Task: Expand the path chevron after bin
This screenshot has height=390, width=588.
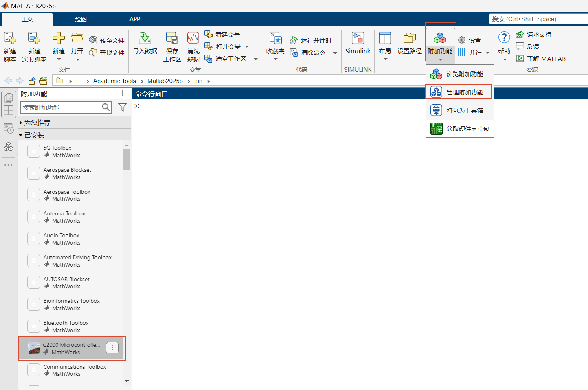Action: pos(208,81)
